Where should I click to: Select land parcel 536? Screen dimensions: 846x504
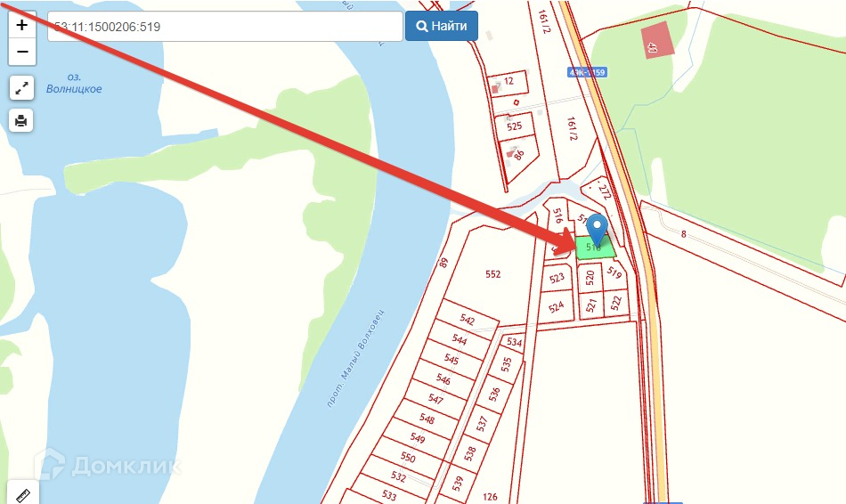coord(493,394)
